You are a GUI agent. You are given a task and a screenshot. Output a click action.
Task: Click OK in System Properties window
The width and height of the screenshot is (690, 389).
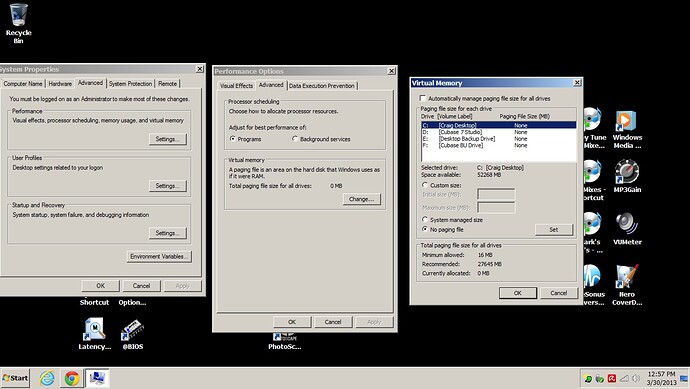coord(100,286)
